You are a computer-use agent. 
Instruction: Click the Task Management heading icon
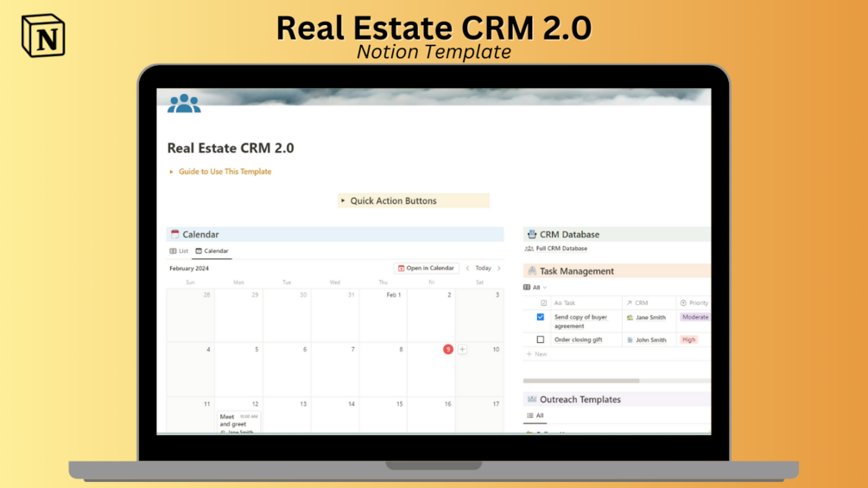click(531, 270)
